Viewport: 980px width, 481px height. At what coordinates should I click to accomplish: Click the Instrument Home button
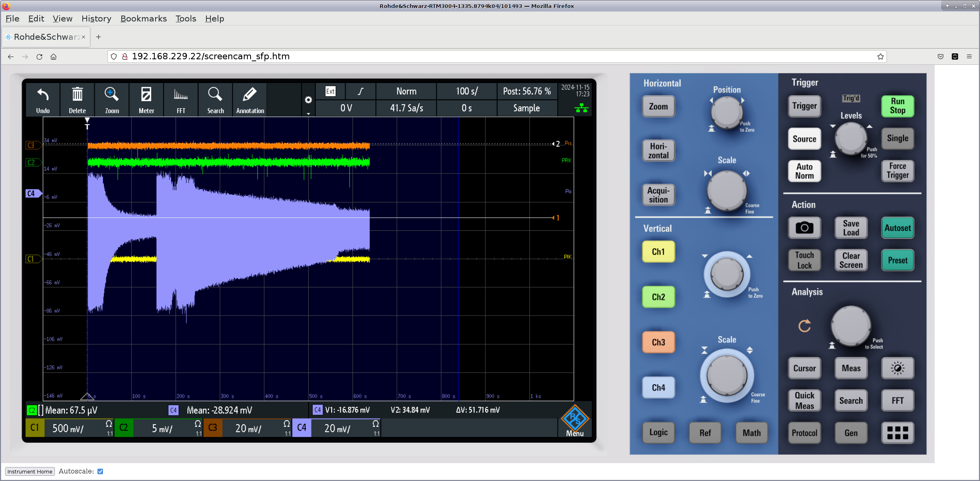point(30,471)
